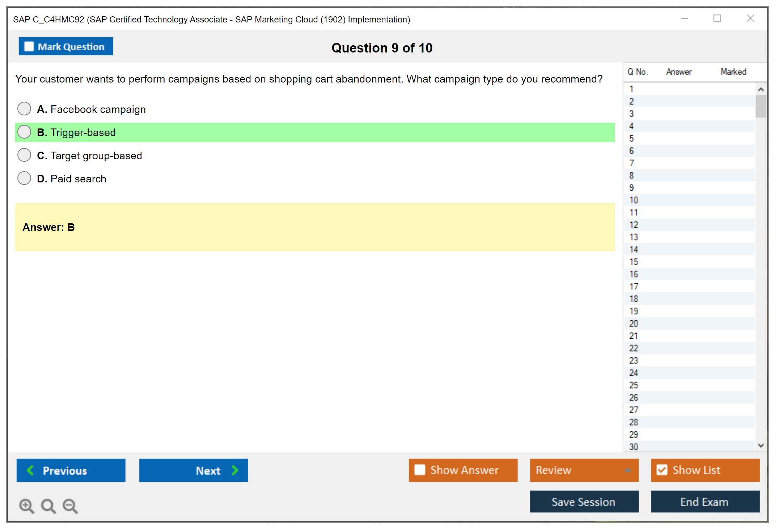Select option A Facebook campaign

(x=24, y=109)
